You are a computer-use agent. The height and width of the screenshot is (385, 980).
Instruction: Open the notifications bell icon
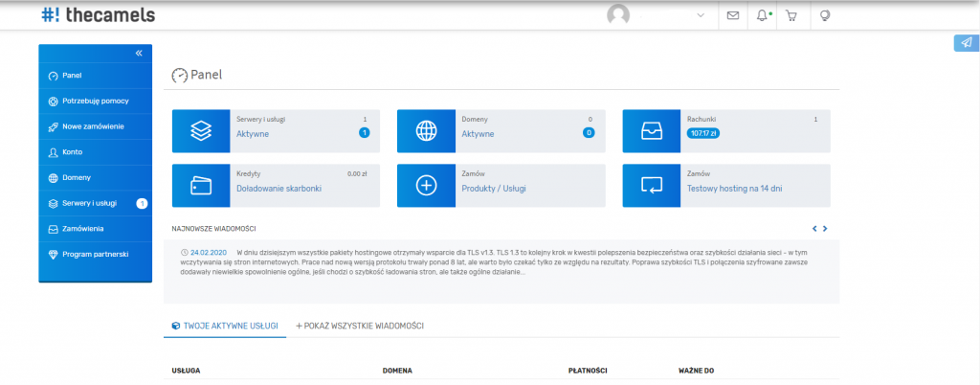click(x=762, y=15)
